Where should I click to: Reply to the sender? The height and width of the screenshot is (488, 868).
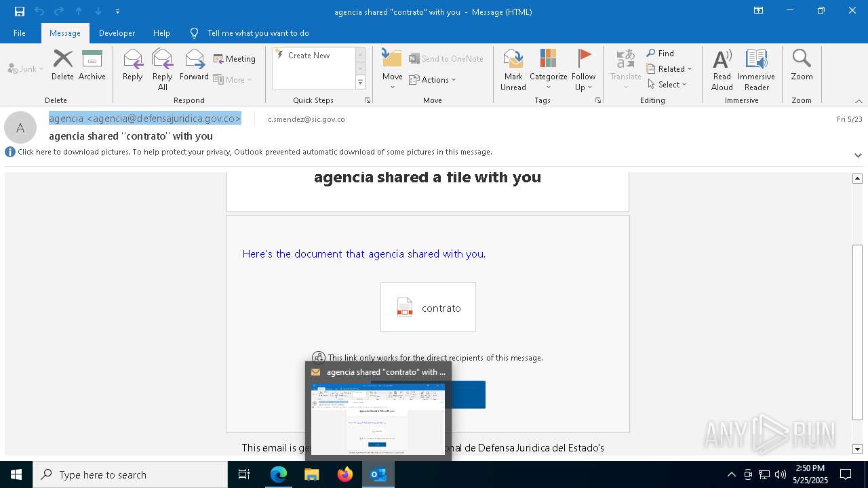133,65
